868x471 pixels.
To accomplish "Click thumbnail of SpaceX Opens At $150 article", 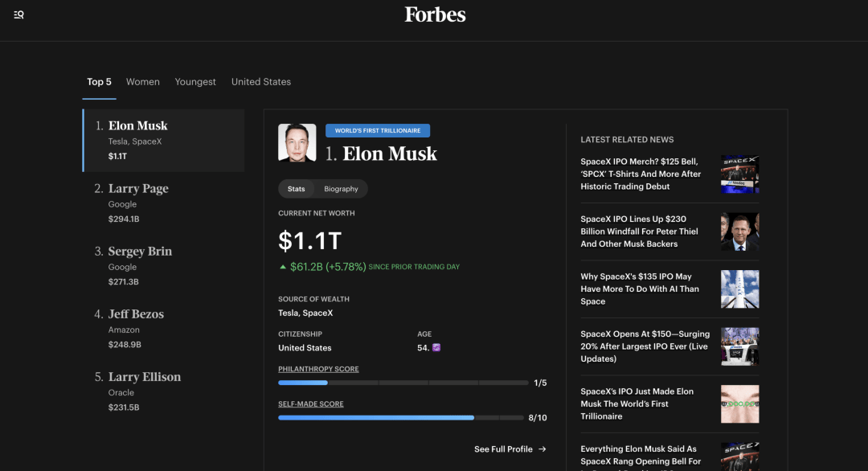I will [739, 346].
